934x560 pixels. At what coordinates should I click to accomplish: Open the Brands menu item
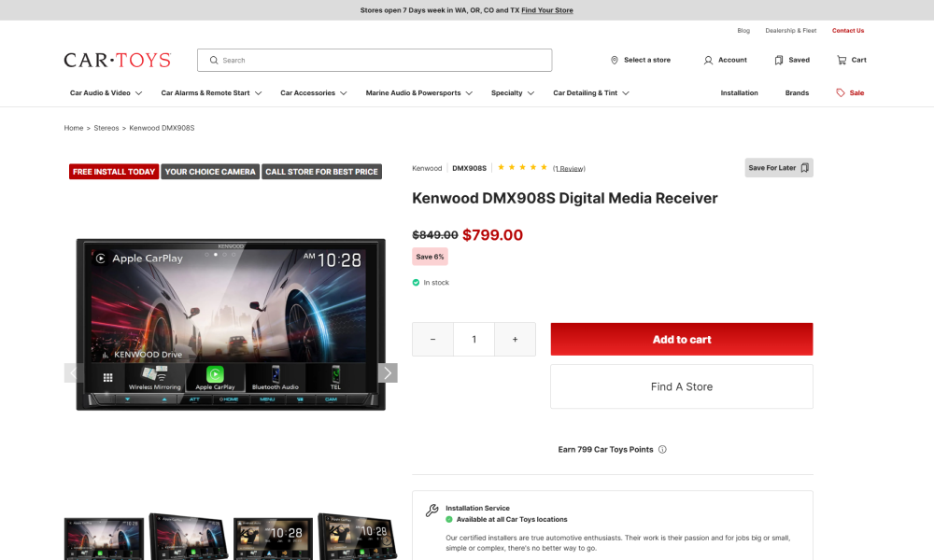pos(797,93)
